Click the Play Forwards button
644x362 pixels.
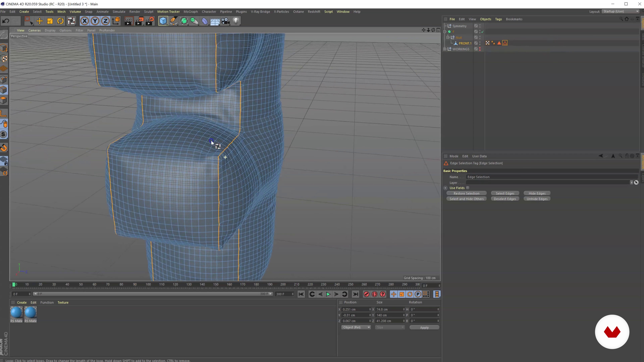(328, 294)
